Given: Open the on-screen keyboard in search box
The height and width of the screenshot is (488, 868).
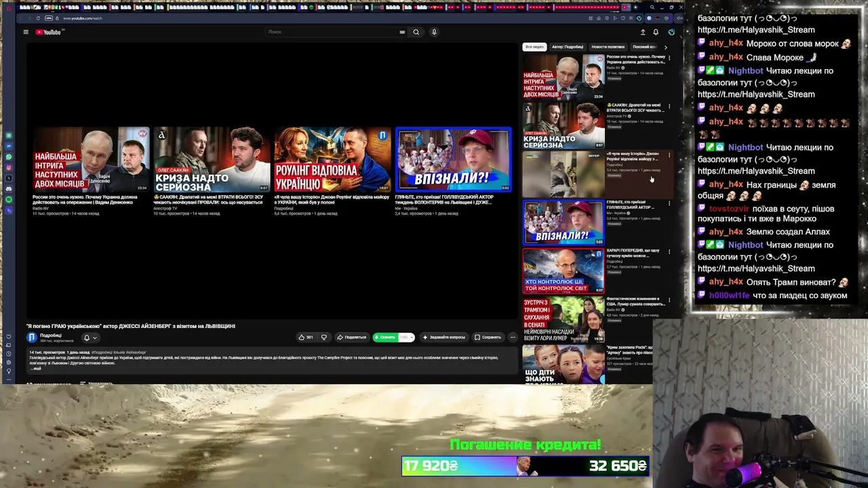Looking at the screenshot, I should coord(402,32).
